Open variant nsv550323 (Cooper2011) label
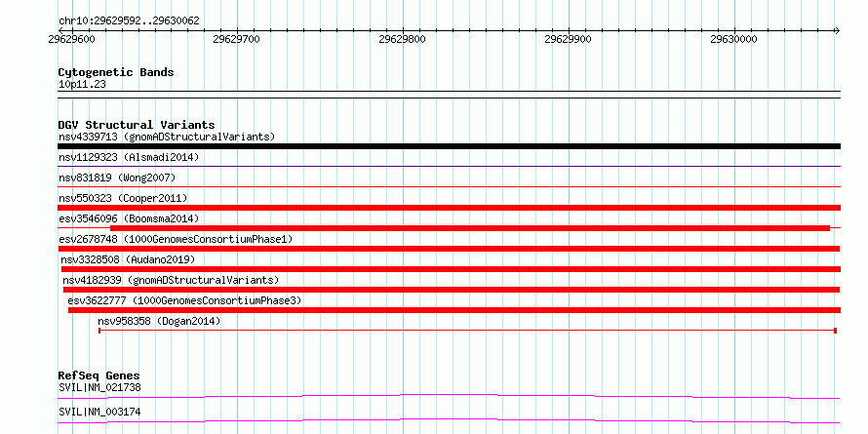 click(x=123, y=198)
